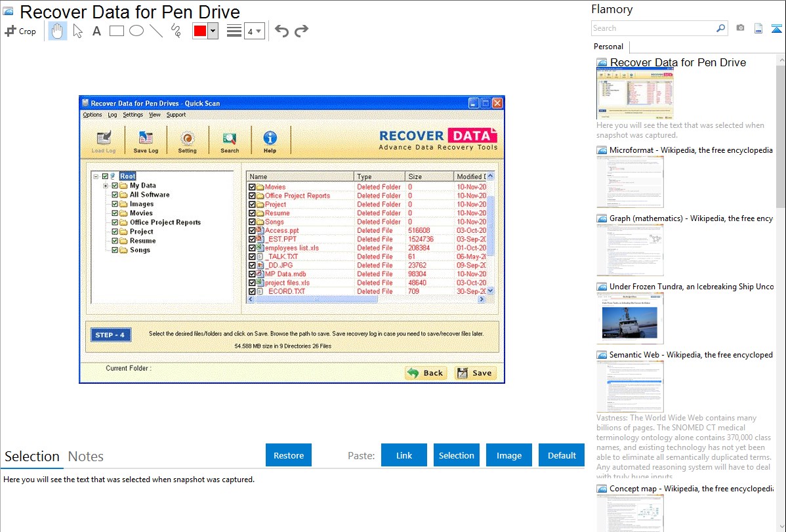Image resolution: width=786 pixels, height=532 pixels.
Task: Click the horizontal scrollbar right arrow
Action: [481, 299]
